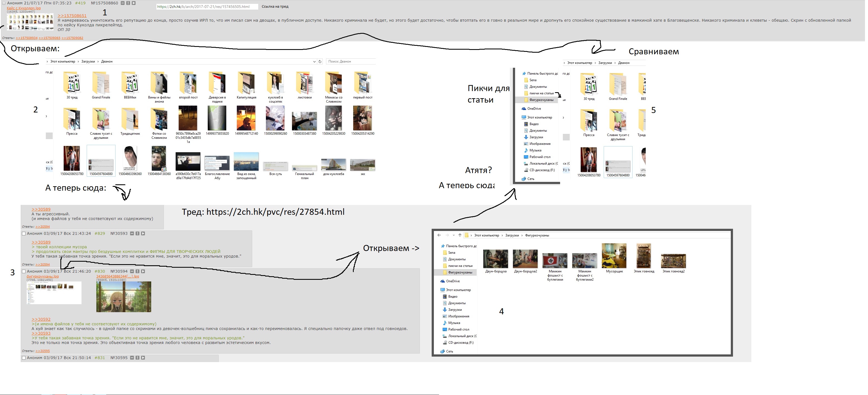This screenshot has width=868, height=395.
Task: Click the hide-post icon on post №30593
Action: pyautogui.click(x=132, y=233)
